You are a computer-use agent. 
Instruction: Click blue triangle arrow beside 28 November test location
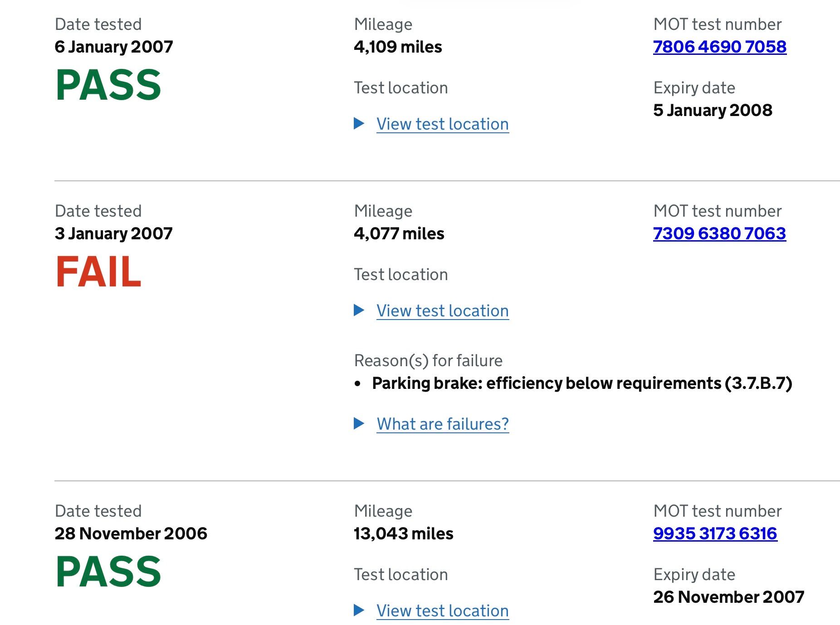coord(359,610)
